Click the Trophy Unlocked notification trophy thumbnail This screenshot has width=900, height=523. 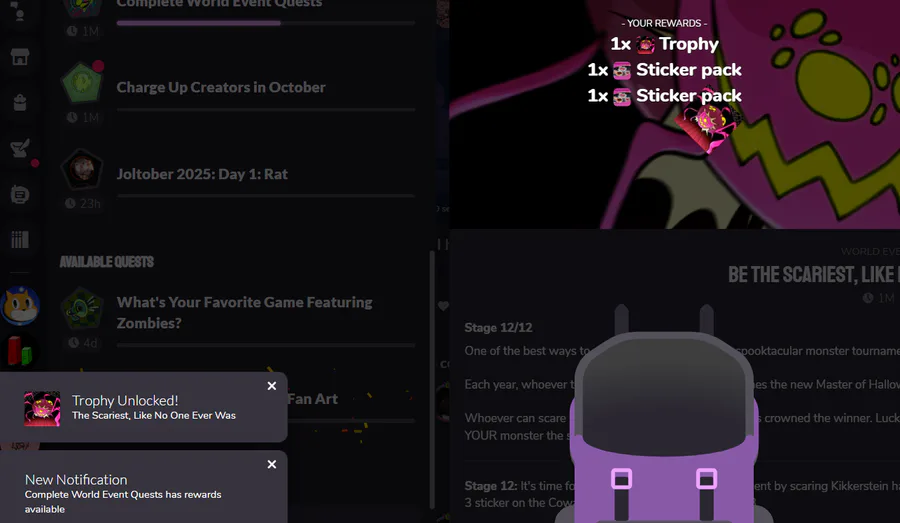point(42,409)
